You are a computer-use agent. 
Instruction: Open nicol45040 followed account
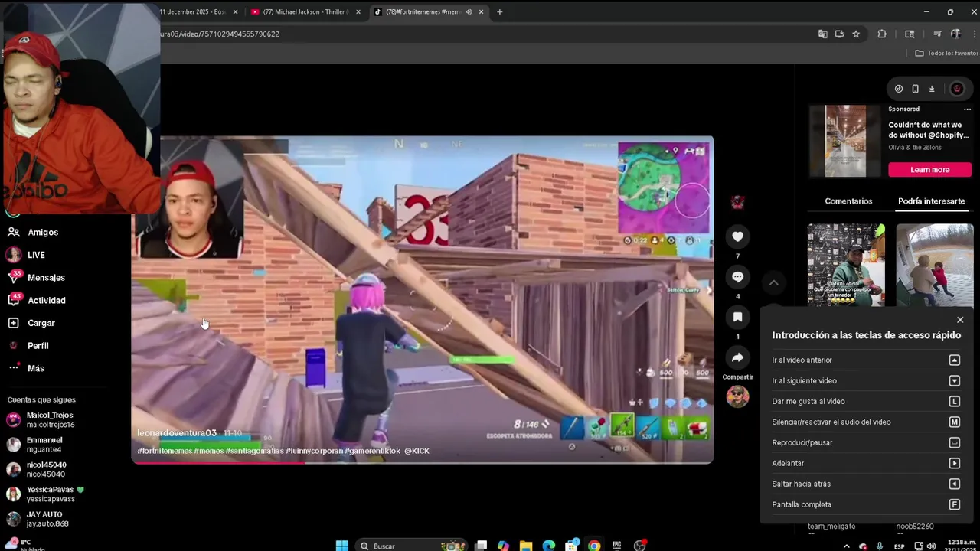click(x=37, y=469)
